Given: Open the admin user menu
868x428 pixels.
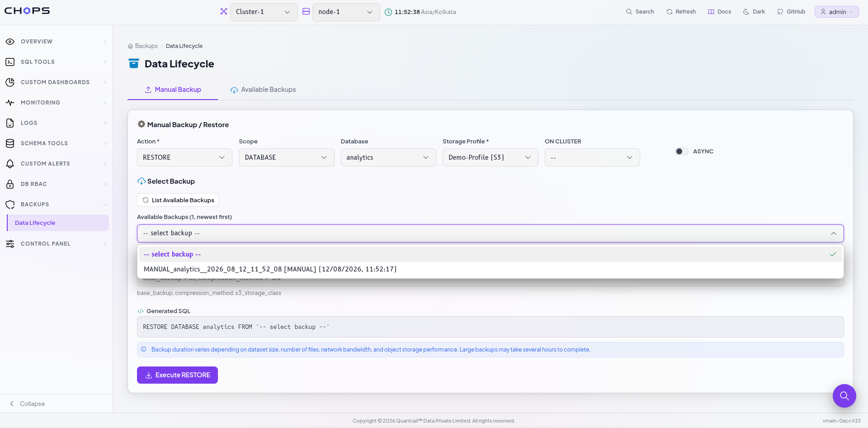Looking at the screenshot, I should click(836, 12).
